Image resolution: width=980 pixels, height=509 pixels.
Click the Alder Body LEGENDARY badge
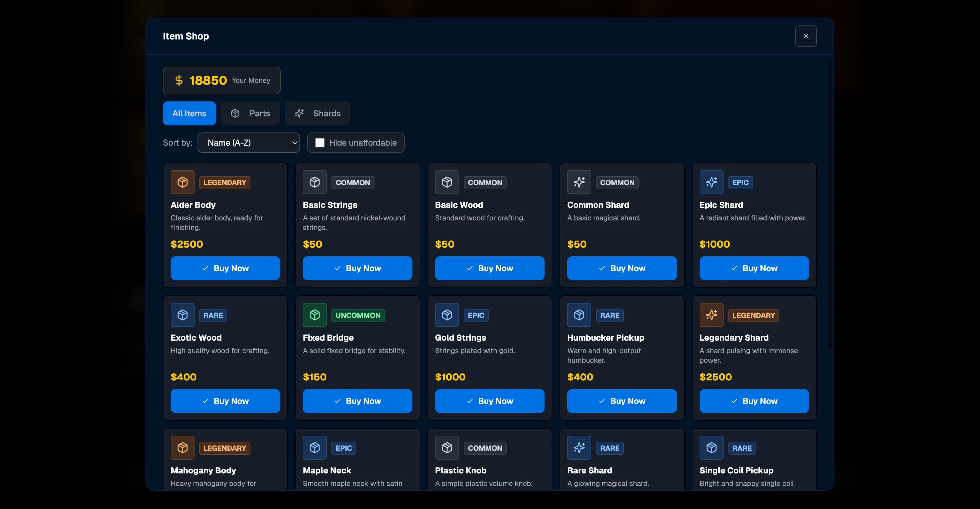point(225,183)
